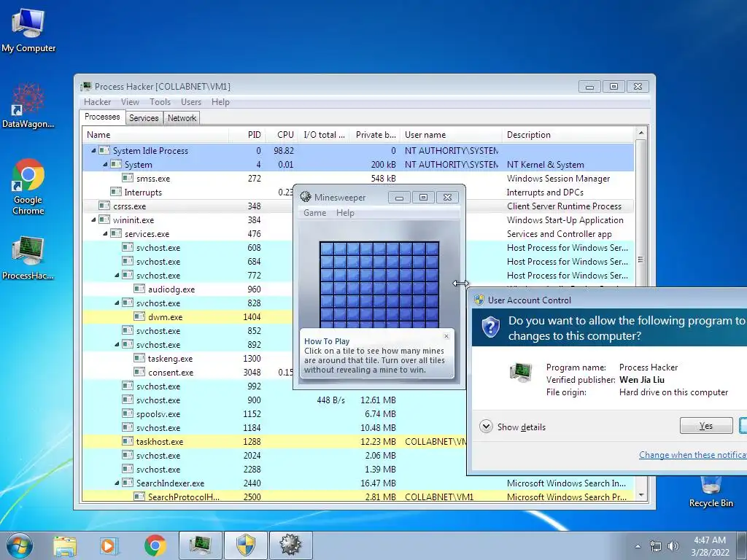The image size is (747, 560).
Task: Switch to the Services tab
Action: 144,118
